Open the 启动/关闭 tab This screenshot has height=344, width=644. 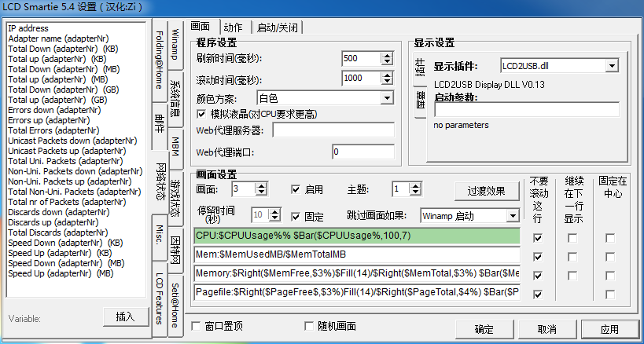[277, 27]
